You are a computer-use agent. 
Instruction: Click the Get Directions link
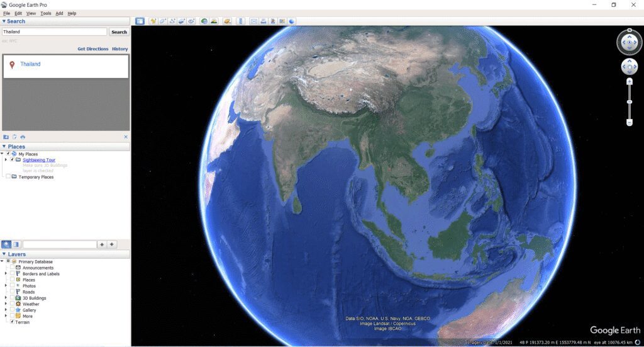click(93, 48)
